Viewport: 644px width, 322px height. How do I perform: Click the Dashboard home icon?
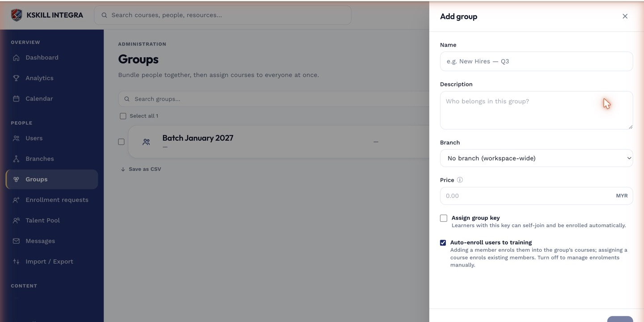(x=16, y=58)
